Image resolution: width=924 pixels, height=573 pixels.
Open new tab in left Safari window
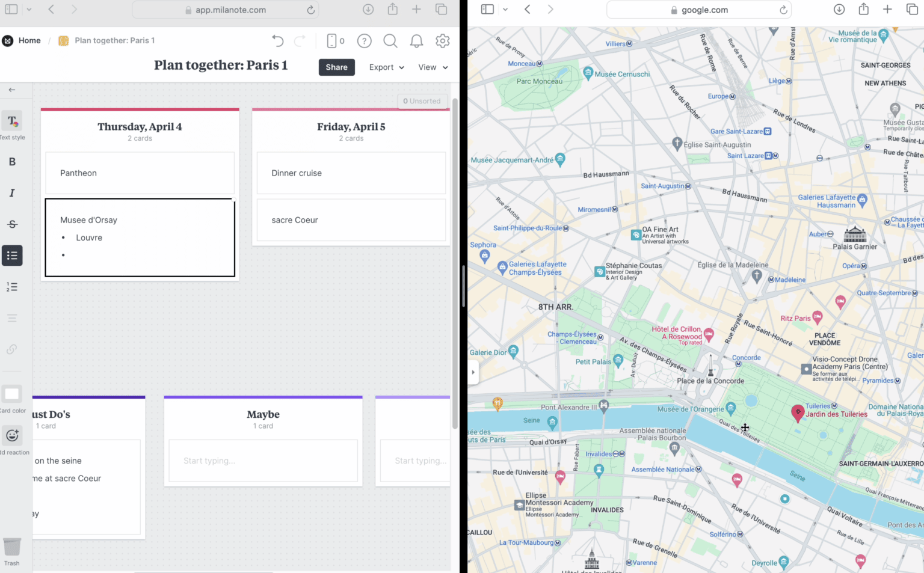[x=416, y=9]
